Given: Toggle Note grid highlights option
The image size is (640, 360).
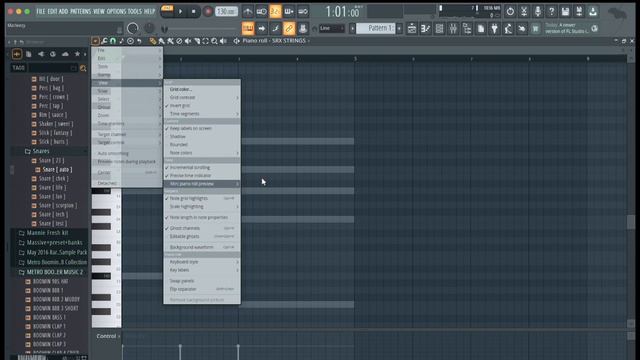Looking at the screenshot, I should (x=202, y=198).
